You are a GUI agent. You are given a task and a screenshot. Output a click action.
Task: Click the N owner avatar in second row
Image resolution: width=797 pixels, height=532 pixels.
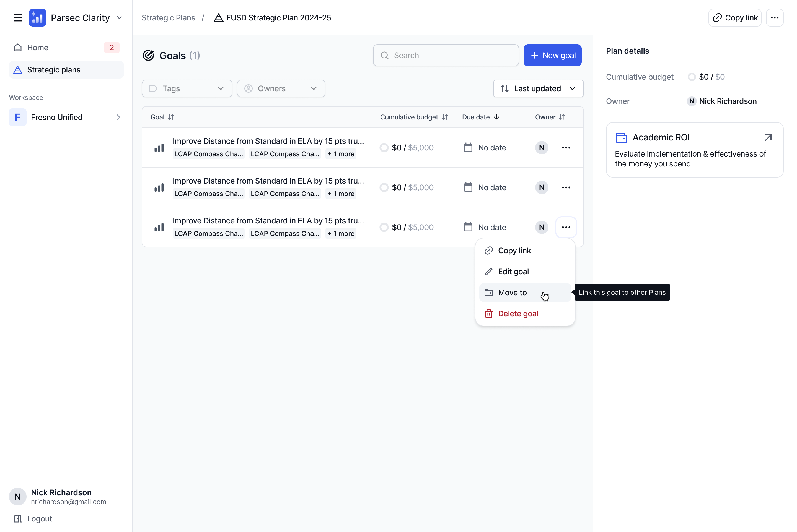541,188
